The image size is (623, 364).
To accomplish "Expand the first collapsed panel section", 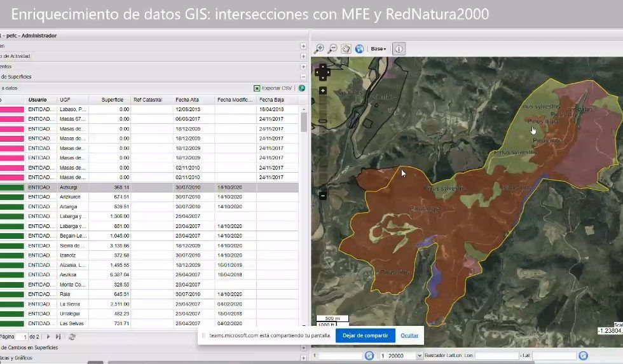I will coord(303,46).
